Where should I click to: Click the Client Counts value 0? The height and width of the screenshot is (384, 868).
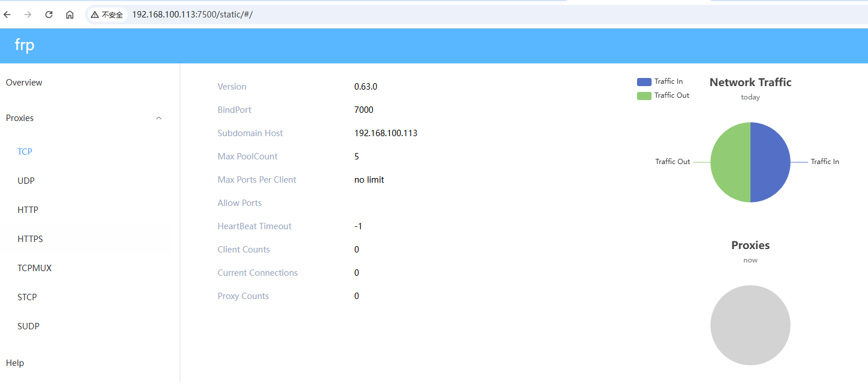(357, 250)
